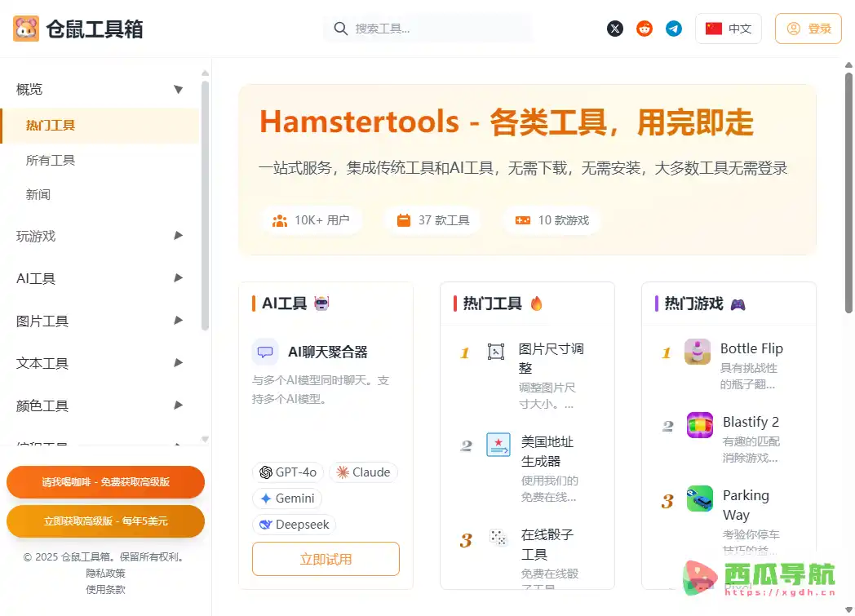855x616 pixels.
Task: Open the Blastify 2 game thumbnail
Action: click(x=700, y=425)
